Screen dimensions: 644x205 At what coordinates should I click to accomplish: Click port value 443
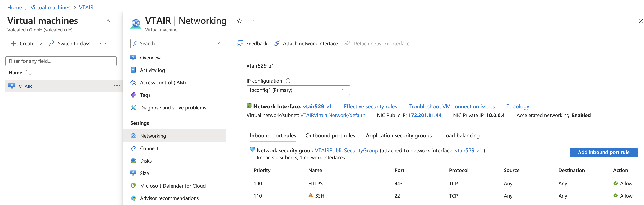pyautogui.click(x=399, y=184)
